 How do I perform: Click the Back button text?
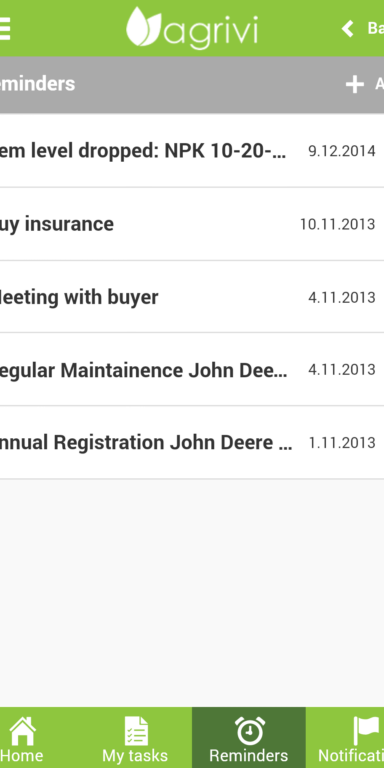click(x=376, y=28)
